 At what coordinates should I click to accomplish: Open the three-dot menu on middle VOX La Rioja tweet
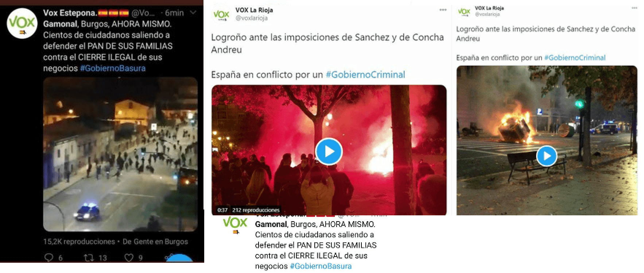(443, 10)
